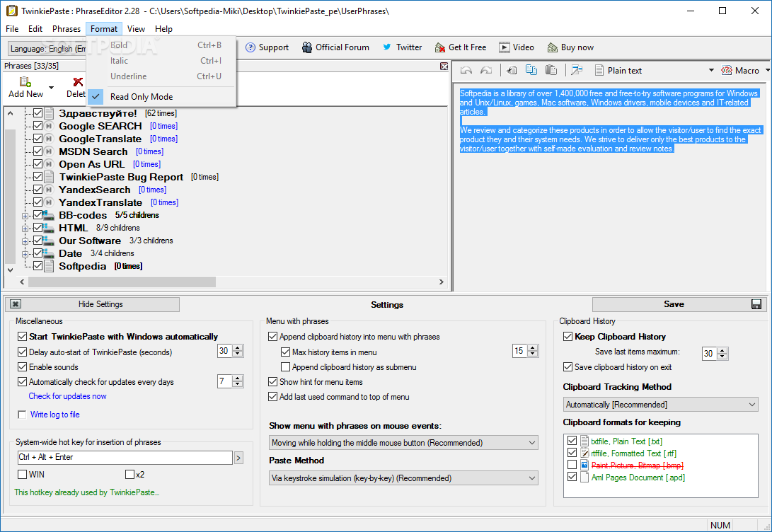Click the document icon beside Softpedia phrase
772x532 pixels.
tap(49, 266)
